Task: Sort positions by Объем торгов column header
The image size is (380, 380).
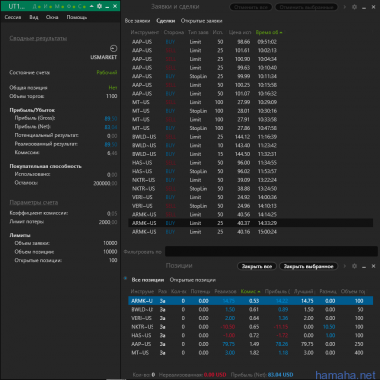Action: (353, 291)
